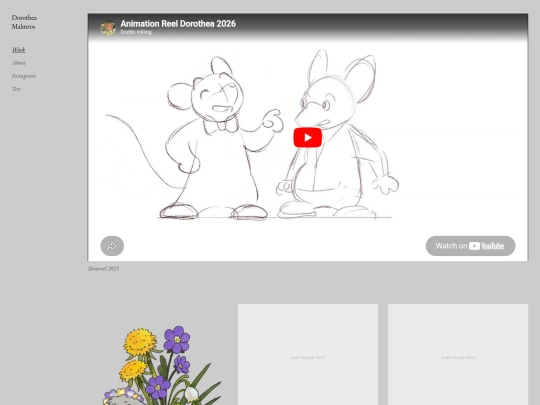
Task: Open the channel avatar in video header
Action: (108, 28)
